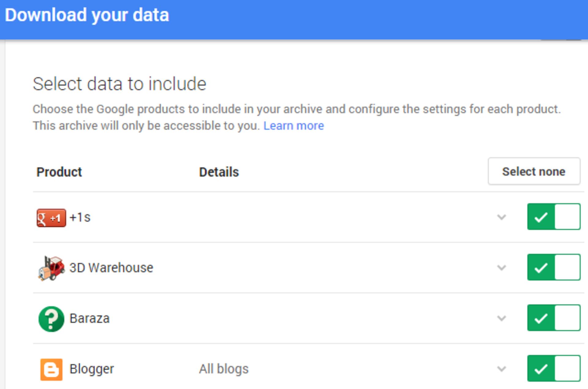This screenshot has width=588, height=389.
Task: Select the 3D Warehouse product name
Action: tap(111, 267)
